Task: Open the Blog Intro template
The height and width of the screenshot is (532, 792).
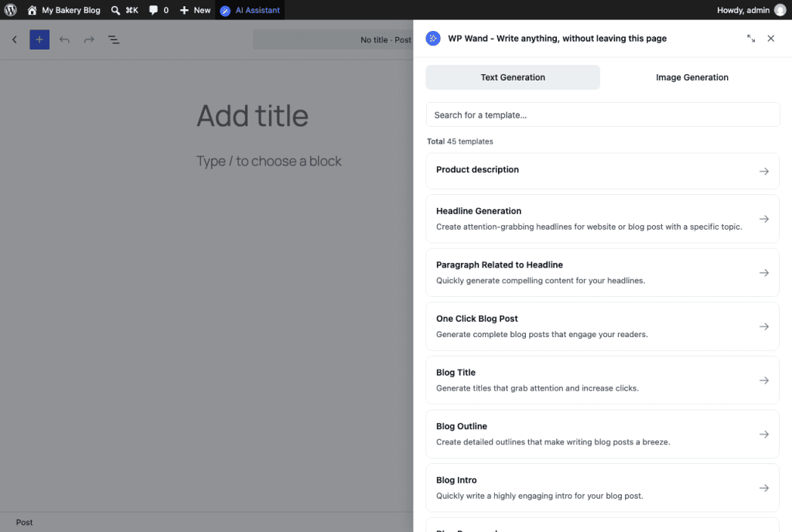Action: [602, 488]
